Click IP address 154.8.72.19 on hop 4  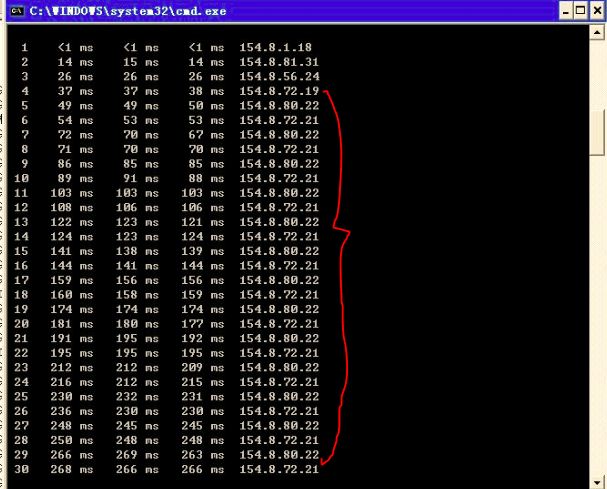[279, 90]
